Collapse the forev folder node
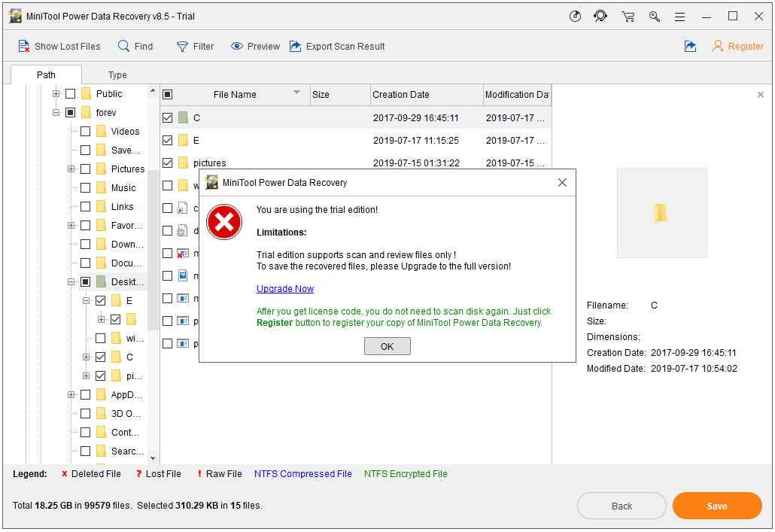Image resolution: width=775 pixels, height=532 pixels. click(x=56, y=112)
